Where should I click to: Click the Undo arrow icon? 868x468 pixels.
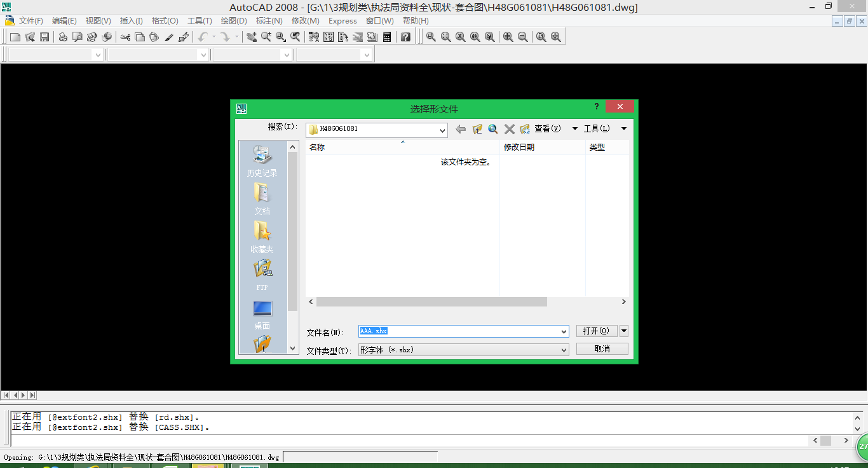(x=203, y=37)
